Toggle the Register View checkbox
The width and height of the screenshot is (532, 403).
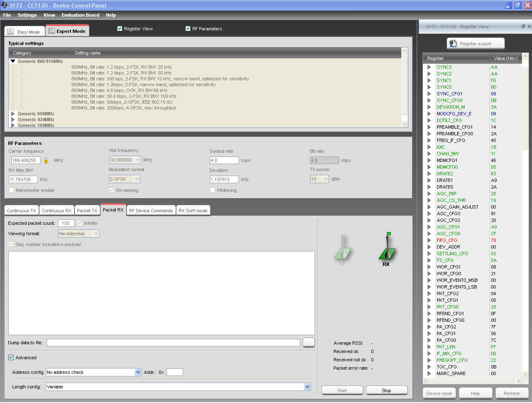coord(119,29)
